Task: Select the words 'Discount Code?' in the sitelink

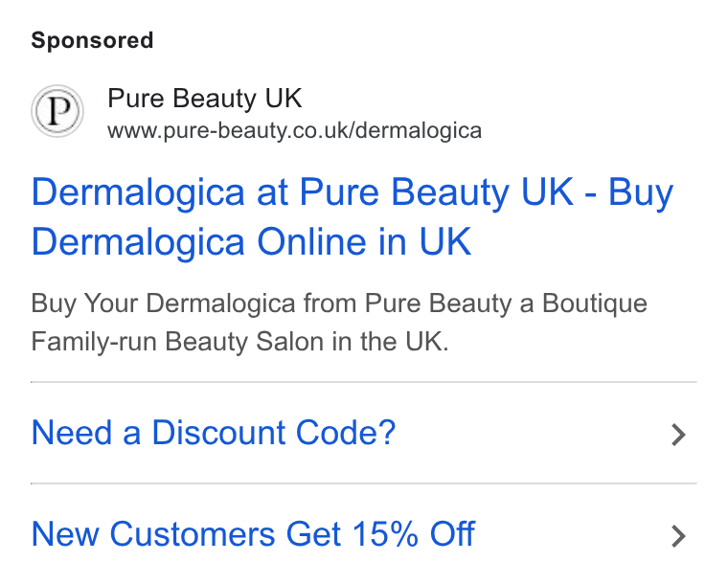Action: point(273,433)
